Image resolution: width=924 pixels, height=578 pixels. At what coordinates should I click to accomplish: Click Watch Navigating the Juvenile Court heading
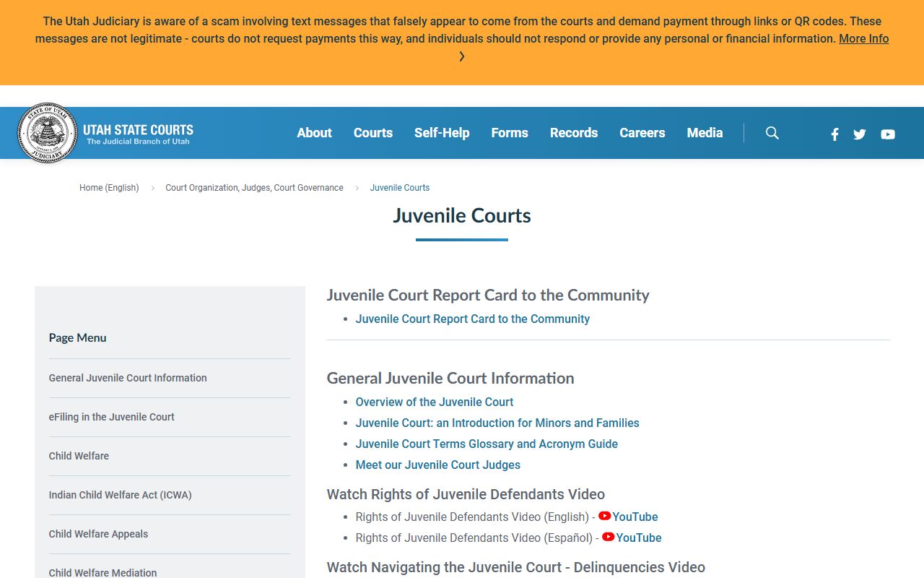515,567
